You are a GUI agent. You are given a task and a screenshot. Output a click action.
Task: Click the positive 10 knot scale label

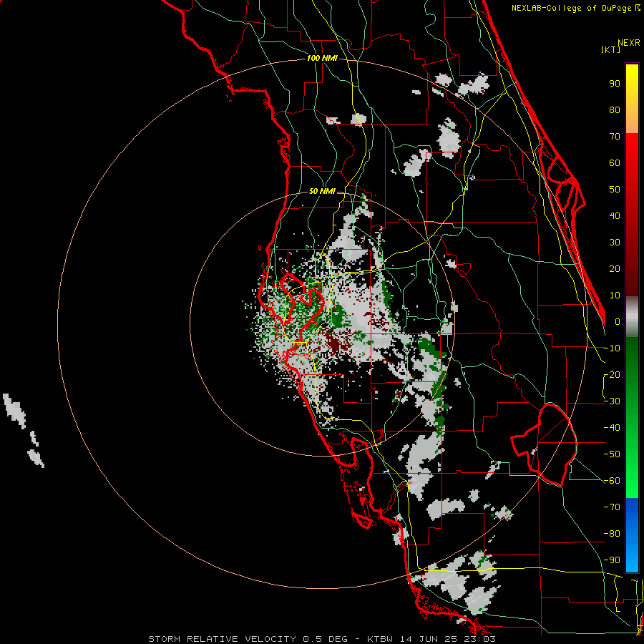(615, 296)
